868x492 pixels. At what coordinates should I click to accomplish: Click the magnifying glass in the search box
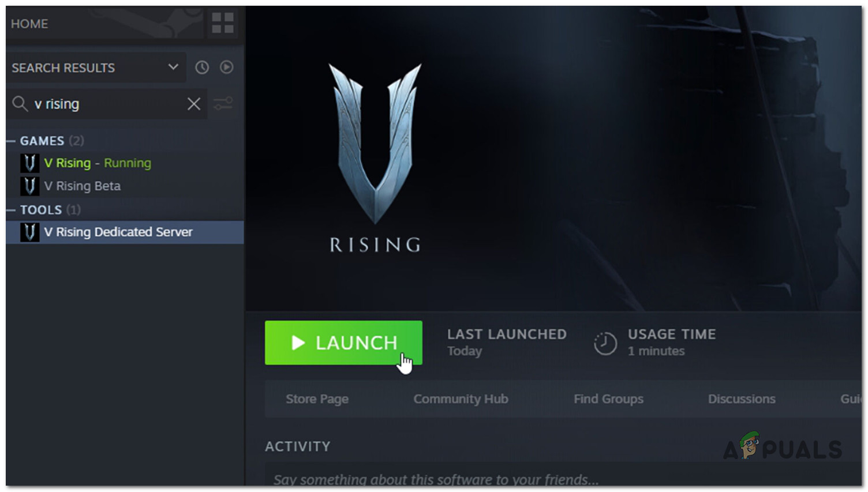20,104
